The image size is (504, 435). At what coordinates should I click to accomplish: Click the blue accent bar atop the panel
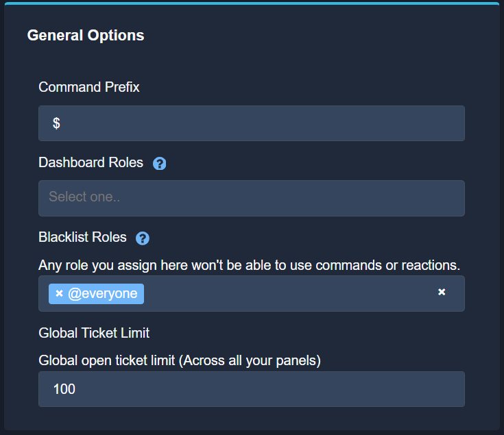pyautogui.click(x=251, y=3)
